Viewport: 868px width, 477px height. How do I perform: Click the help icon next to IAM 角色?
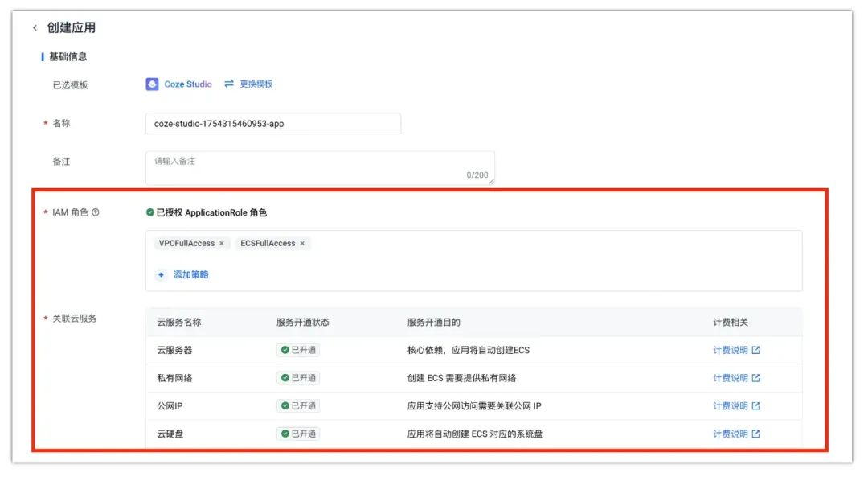click(x=96, y=213)
